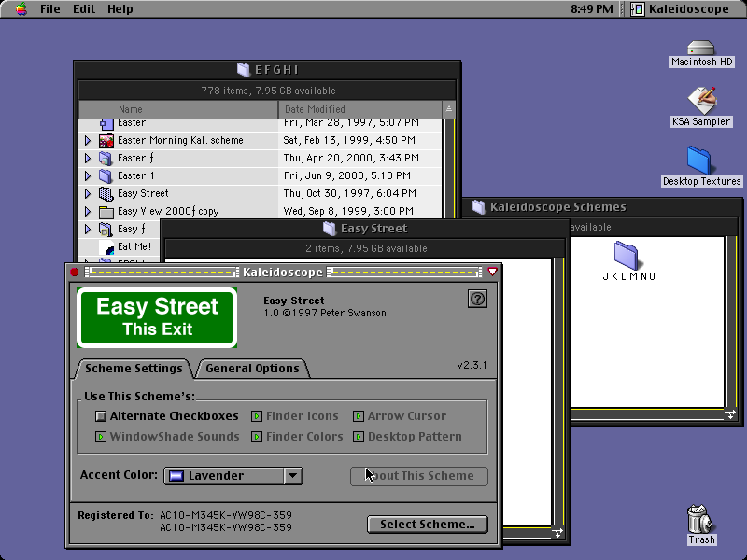Viewport: 747px width, 560px height.
Task: Select the KSA Sampler desktop icon
Action: tap(702, 101)
